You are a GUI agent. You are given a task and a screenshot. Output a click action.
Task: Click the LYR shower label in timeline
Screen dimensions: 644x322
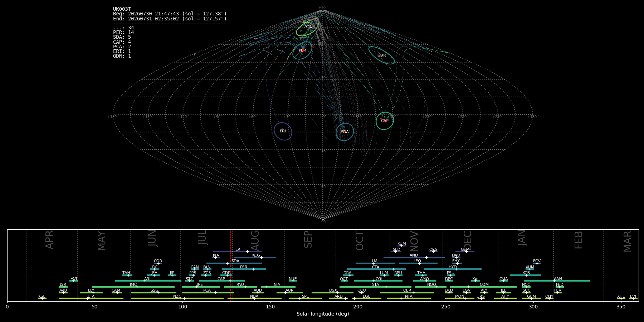click(x=63, y=285)
